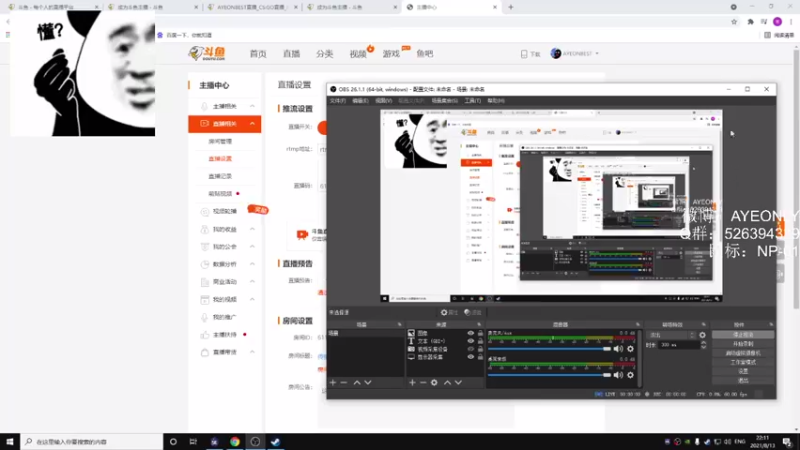Open the Properties gear button above Scenes
Viewport: 800px width, 450px height.
(x=449, y=312)
